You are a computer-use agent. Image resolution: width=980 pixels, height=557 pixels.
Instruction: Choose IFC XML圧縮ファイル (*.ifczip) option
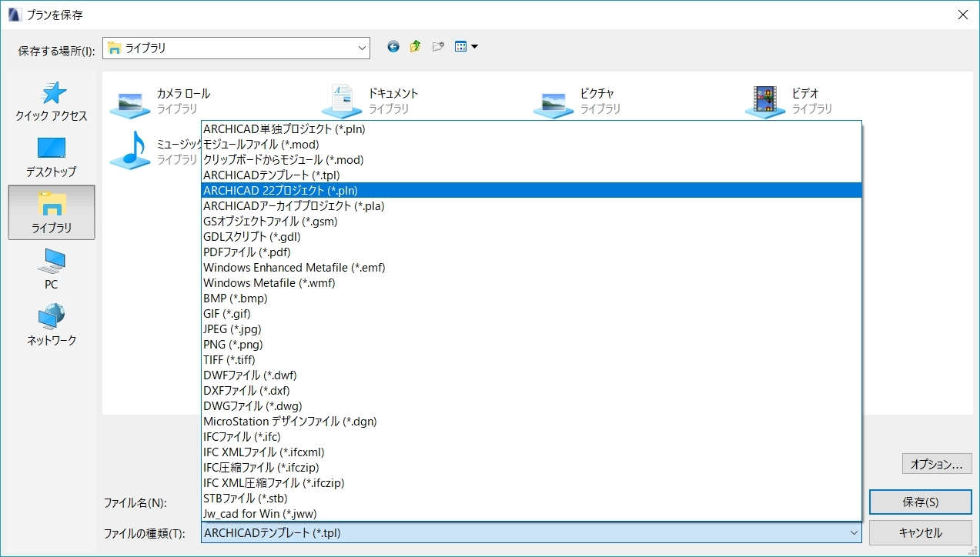coord(531,483)
